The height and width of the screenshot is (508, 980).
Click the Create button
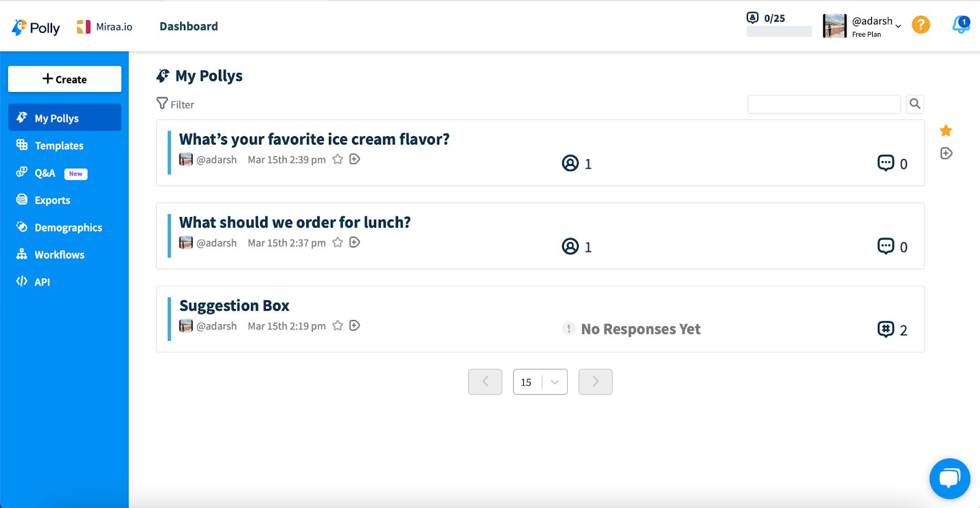pos(64,78)
